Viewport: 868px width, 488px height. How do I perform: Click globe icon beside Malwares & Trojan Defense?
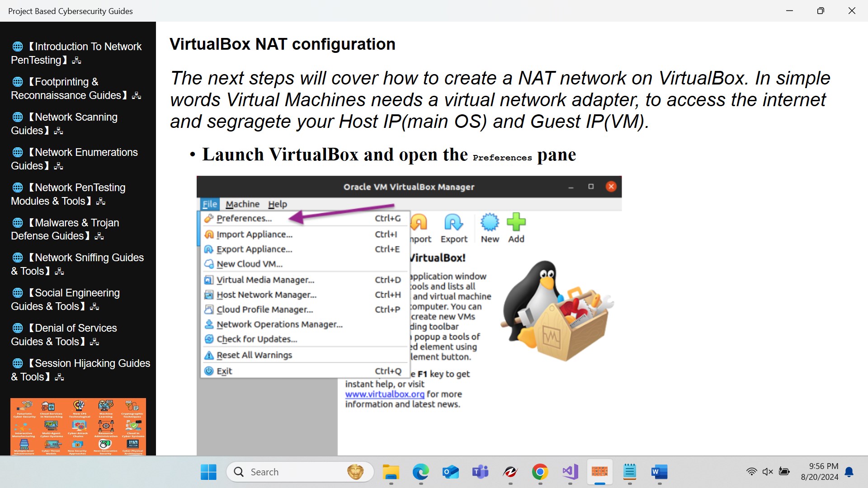(x=18, y=223)
